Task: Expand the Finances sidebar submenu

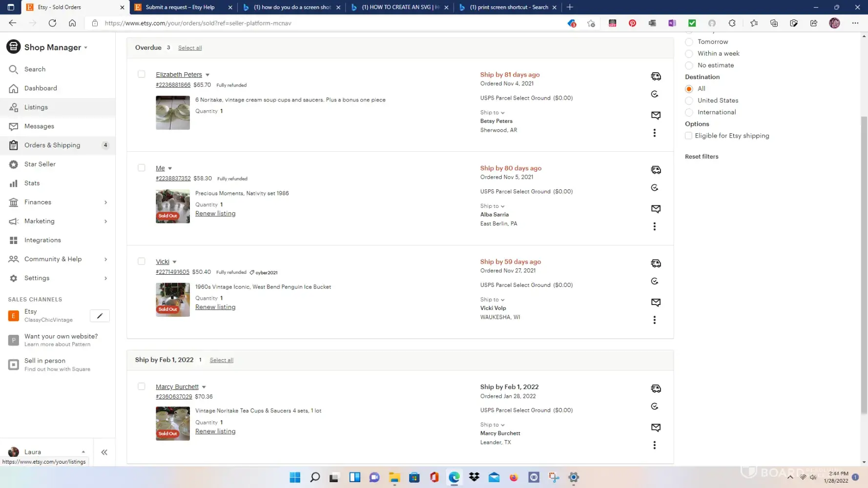Action: [105, 202]
